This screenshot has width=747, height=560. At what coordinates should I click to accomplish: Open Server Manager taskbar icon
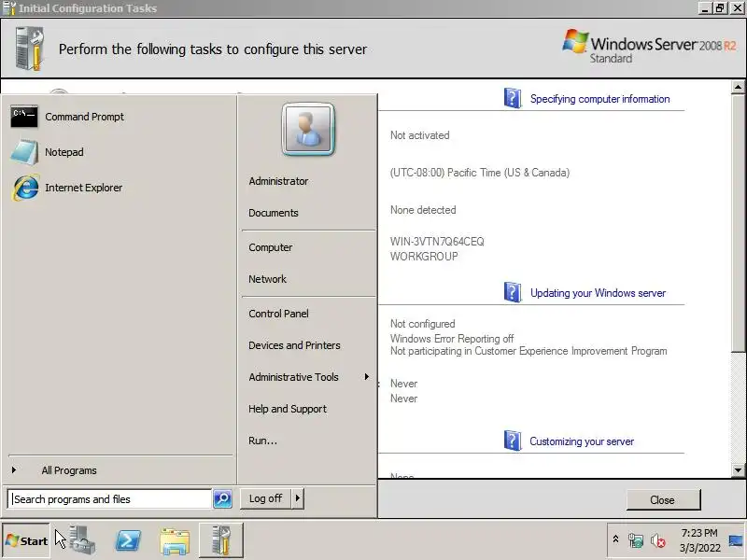coord(83,540)
